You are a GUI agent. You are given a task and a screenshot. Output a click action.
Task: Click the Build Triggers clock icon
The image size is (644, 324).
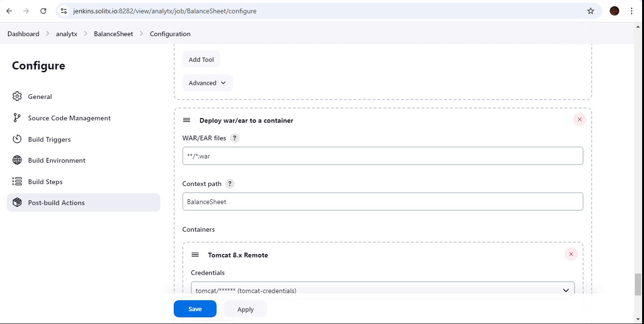17,139
